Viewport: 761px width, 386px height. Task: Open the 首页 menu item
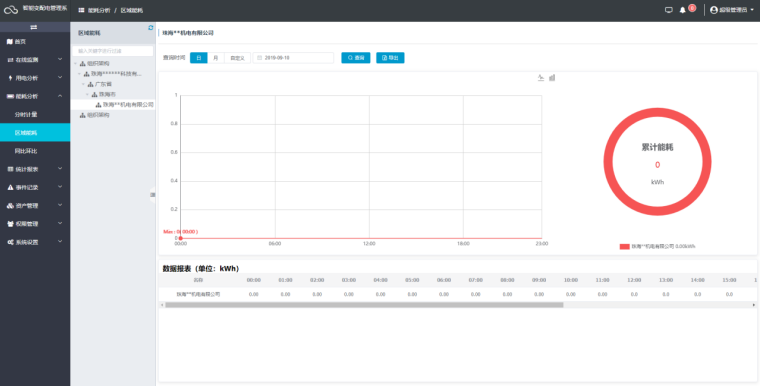35,42
